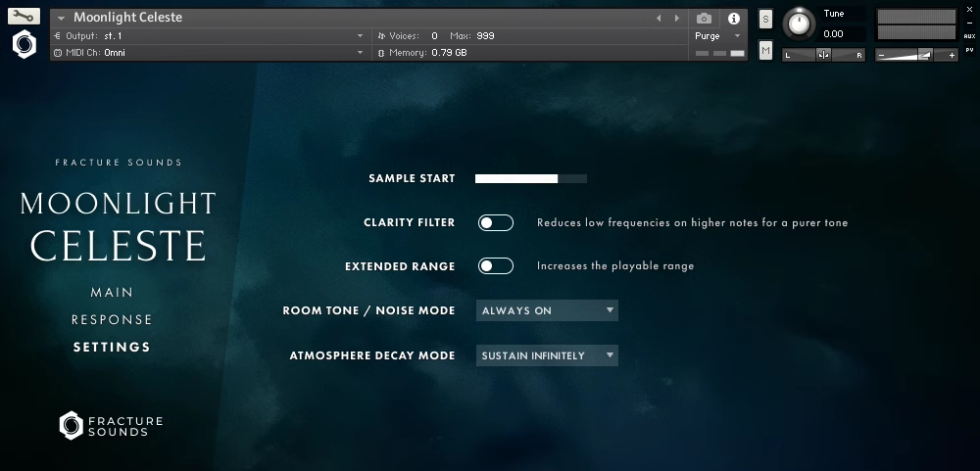Click the Voices 0 readout

(434, 36)
